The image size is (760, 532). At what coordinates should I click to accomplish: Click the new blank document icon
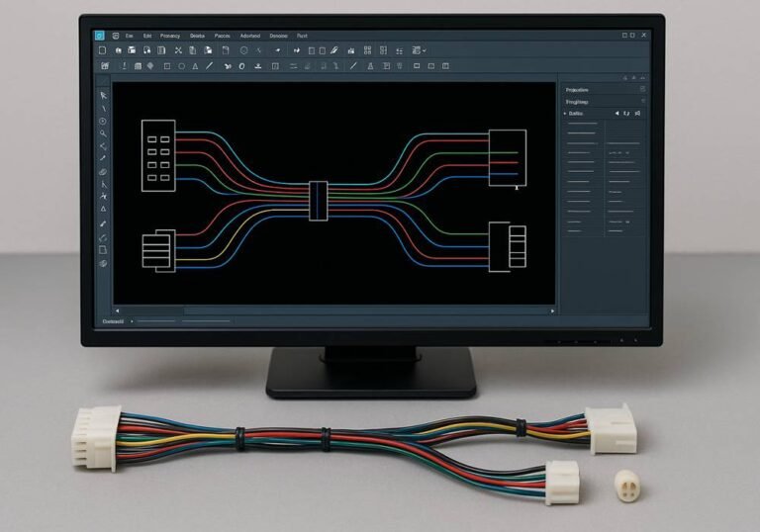click(x=102, y=50)
